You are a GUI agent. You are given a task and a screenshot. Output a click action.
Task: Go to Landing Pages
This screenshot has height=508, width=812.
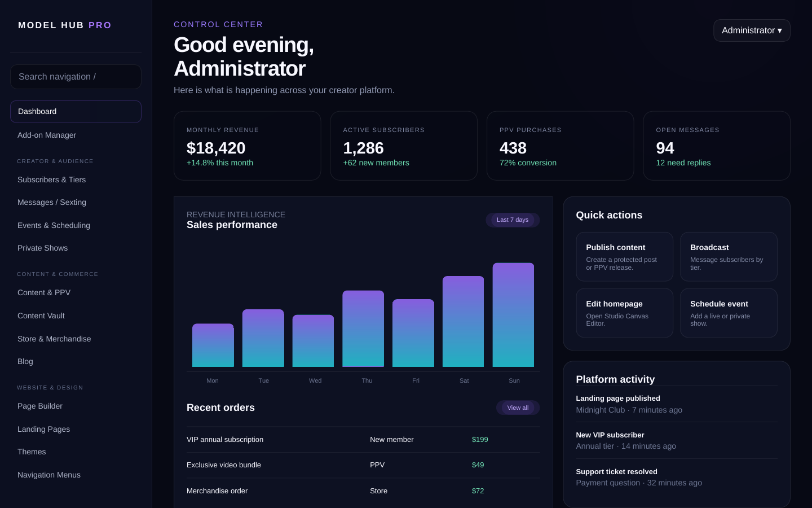(76, 429)
